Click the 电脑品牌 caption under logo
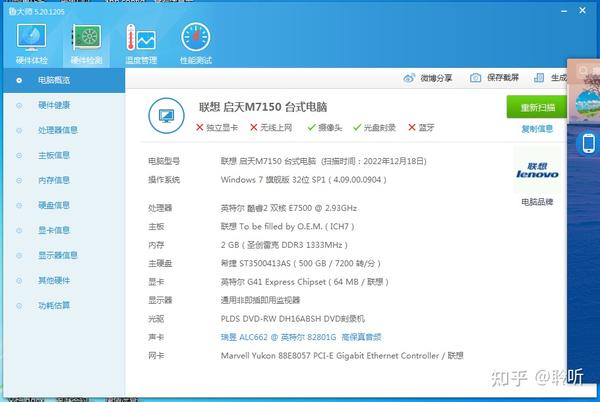The height and width of the screenshot is (402, 600). tap(537, 202)
